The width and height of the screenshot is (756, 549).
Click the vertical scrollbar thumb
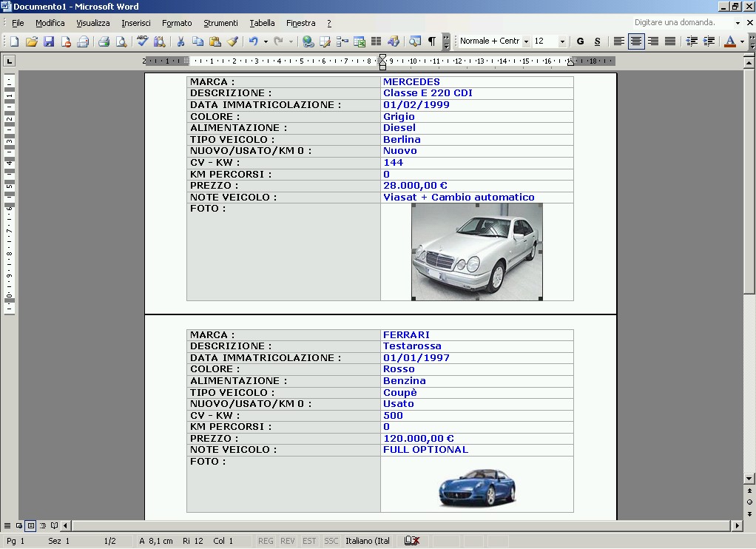749,181
